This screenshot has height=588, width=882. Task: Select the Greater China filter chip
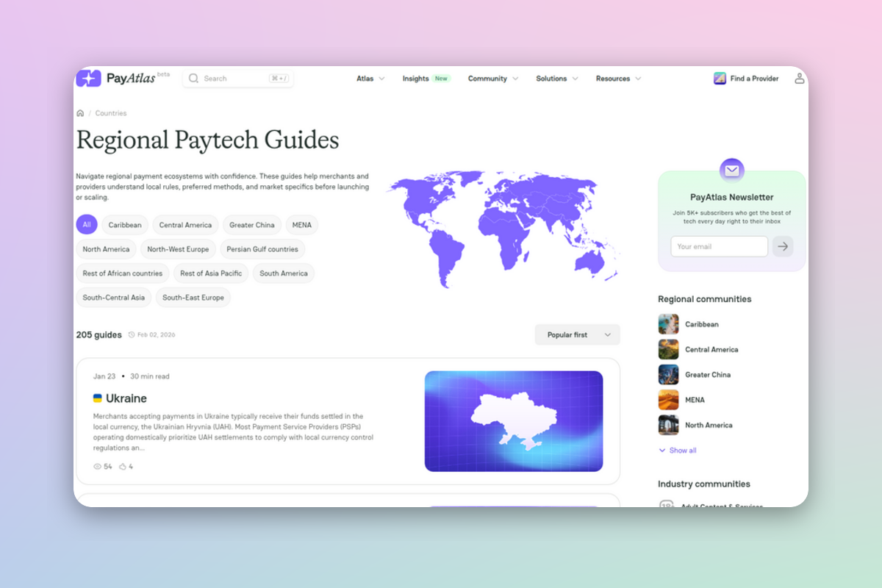tap(252, 225)
